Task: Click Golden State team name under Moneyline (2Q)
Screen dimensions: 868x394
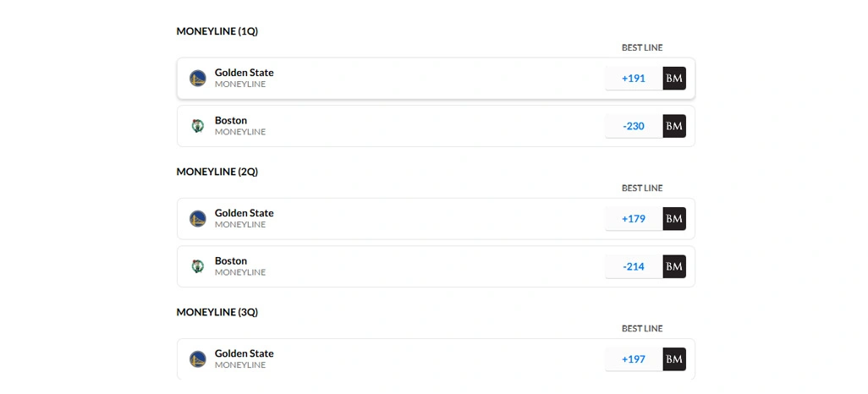Action: tap(244, 213)
